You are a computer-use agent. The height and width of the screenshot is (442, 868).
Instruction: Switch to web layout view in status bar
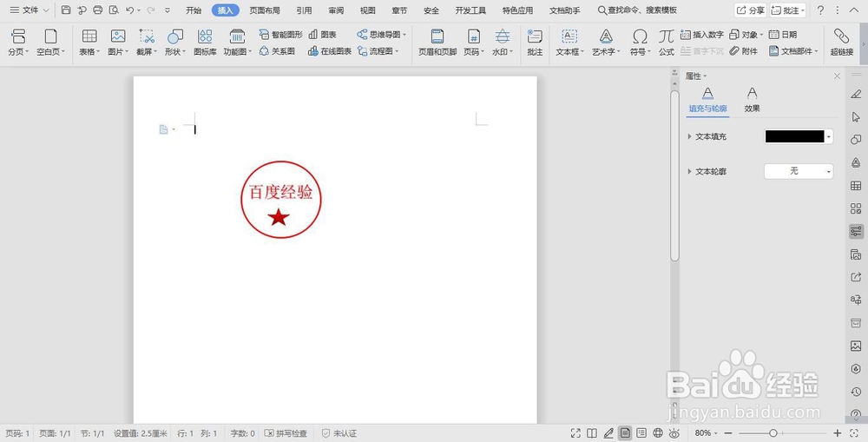pyautogui.click(x=658, y=433)
